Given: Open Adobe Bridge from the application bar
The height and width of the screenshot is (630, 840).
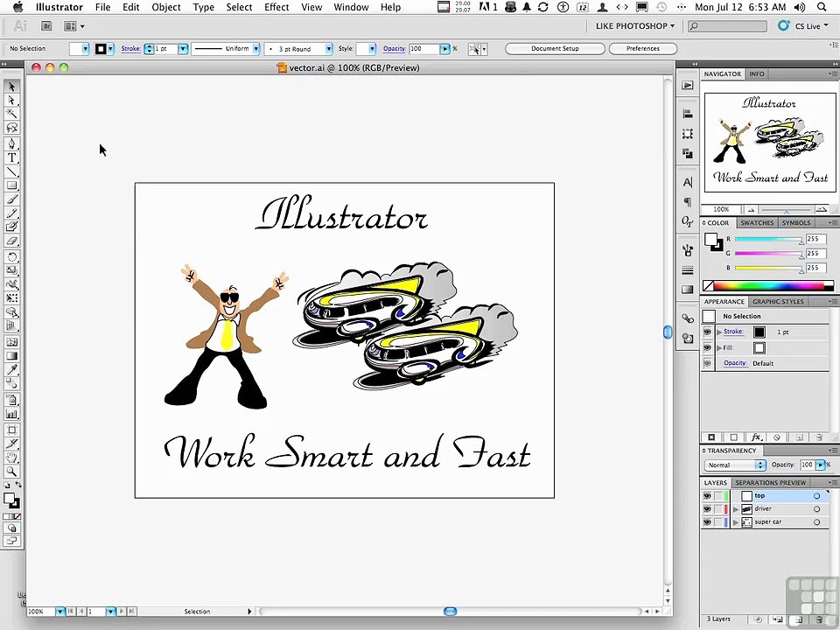Looking at the screenshot, I should [46, 25].
